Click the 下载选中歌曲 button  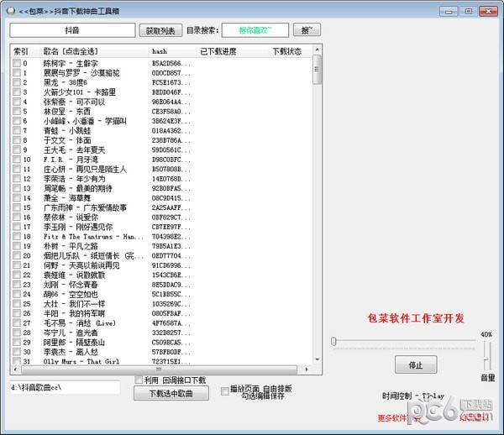pos(171,393)
